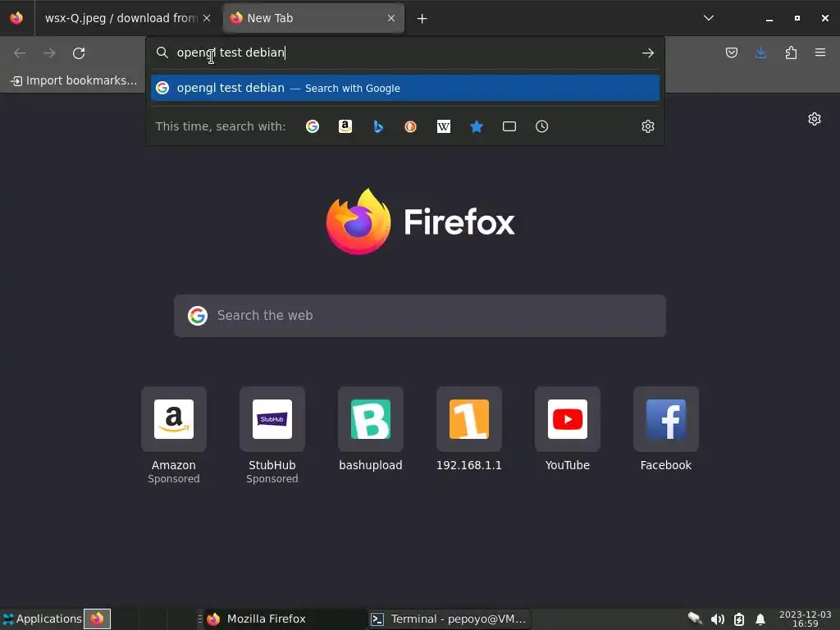The height and width of the screenshot is (630, 840).
Task: Search open tabs via the tab icon
Action: click(509, 126)
